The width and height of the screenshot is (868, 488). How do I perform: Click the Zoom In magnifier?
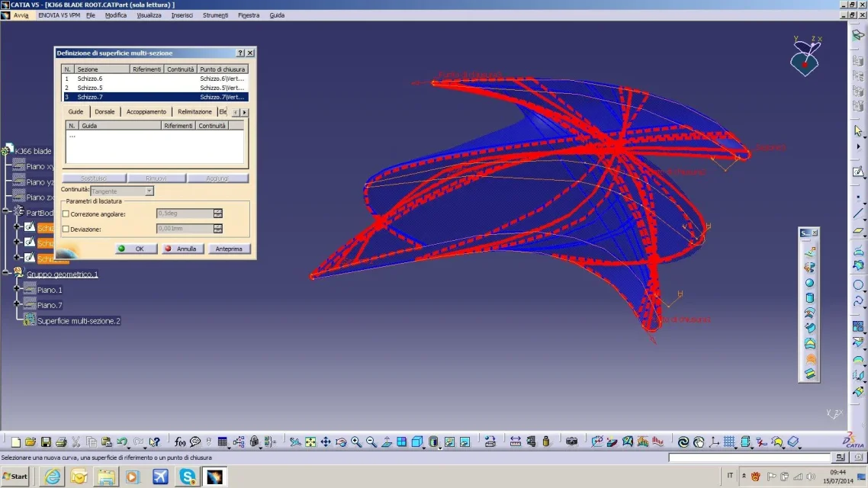click(356, 441)
